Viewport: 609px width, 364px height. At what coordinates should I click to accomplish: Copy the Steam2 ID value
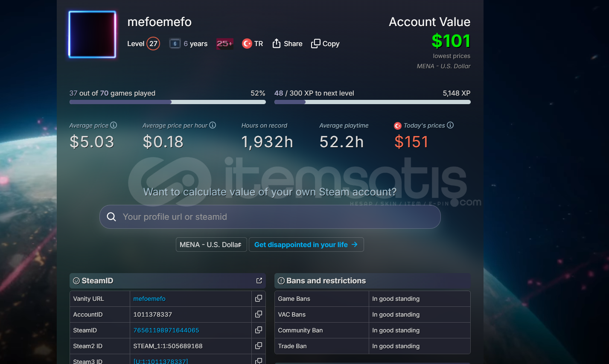click(259, 346)
